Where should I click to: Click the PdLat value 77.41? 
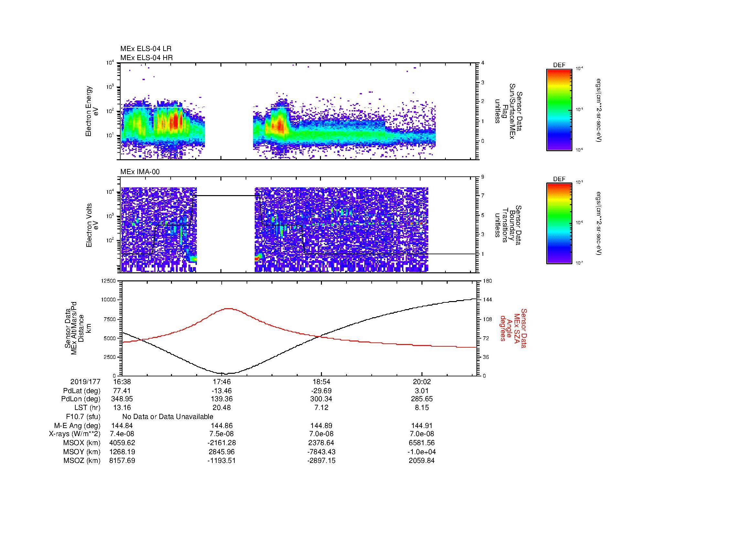122,391
